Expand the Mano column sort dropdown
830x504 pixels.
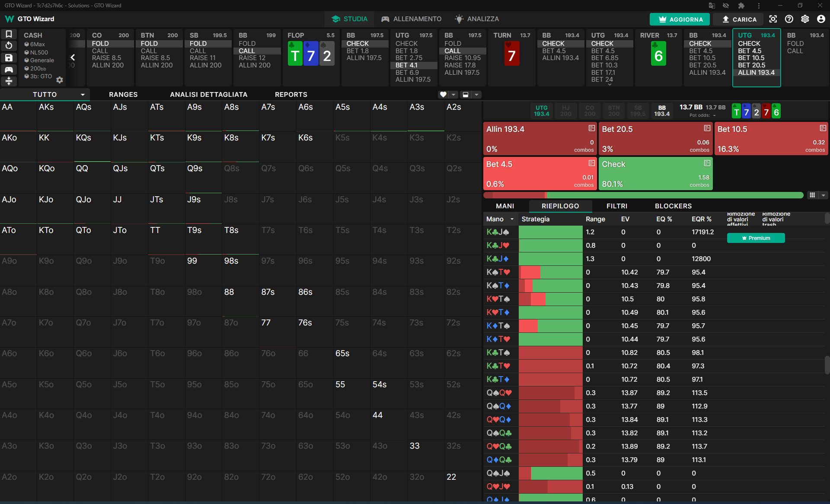[512, 219]
